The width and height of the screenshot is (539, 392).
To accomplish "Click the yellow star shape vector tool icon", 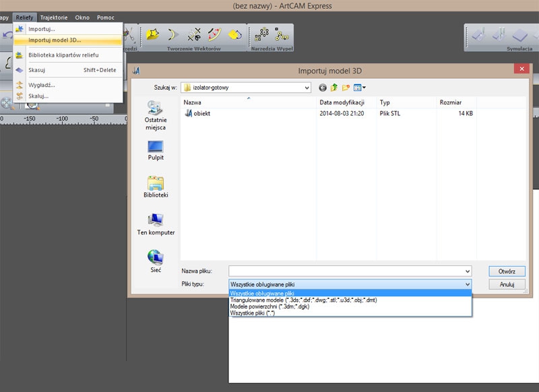I will point(152,34).
